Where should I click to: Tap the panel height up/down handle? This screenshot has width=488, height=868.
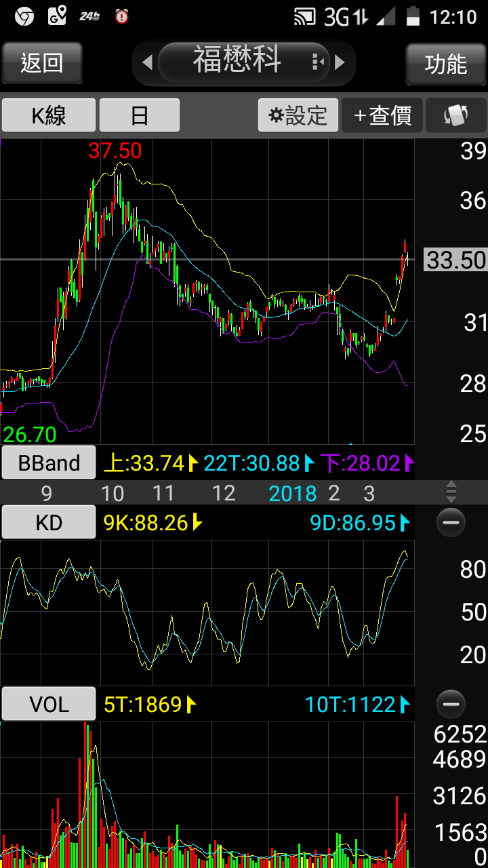451,492
